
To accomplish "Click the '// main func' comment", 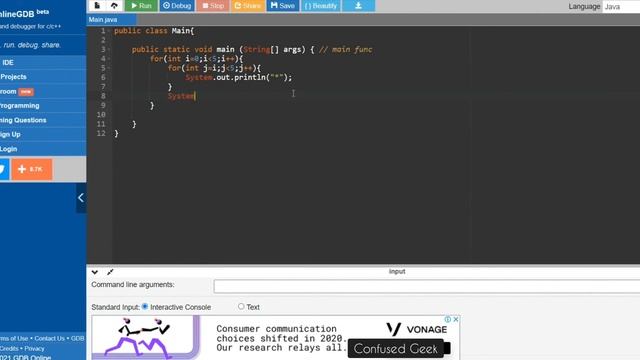I will point(346,49).
